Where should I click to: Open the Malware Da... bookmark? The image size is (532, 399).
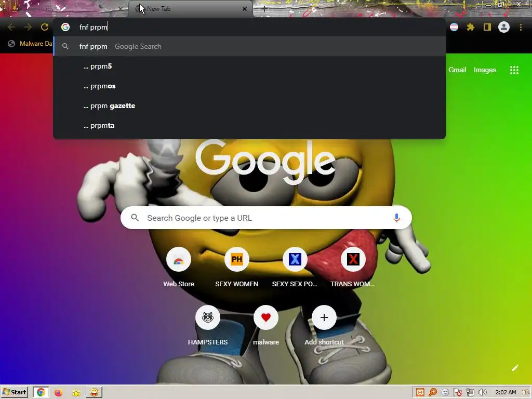point(30,44)
